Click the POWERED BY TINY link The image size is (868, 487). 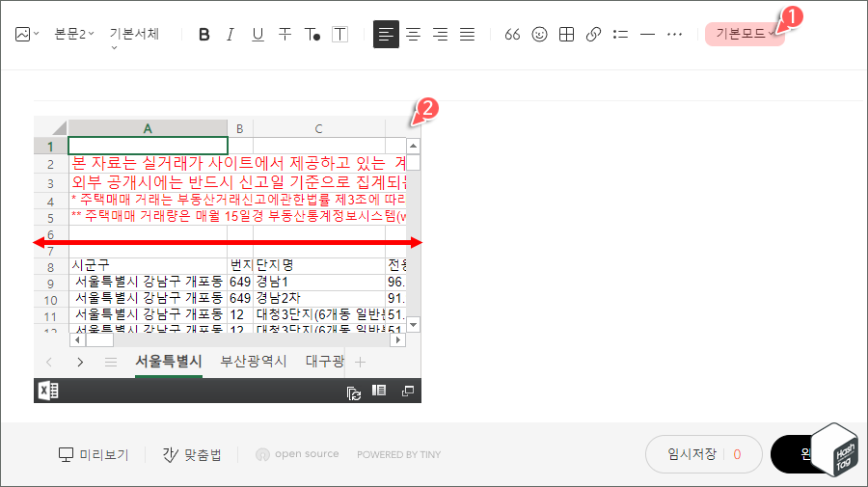click(398, 455)
